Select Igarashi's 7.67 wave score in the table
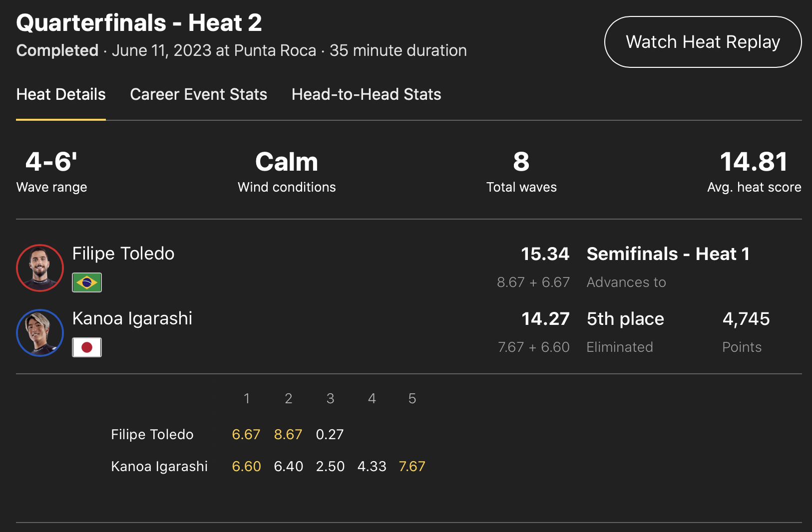Viewport: 812px width, 532px height. 412,466
